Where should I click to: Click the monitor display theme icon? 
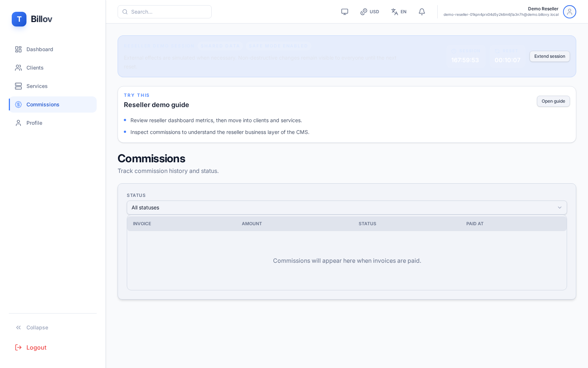(x=344, y=12)
